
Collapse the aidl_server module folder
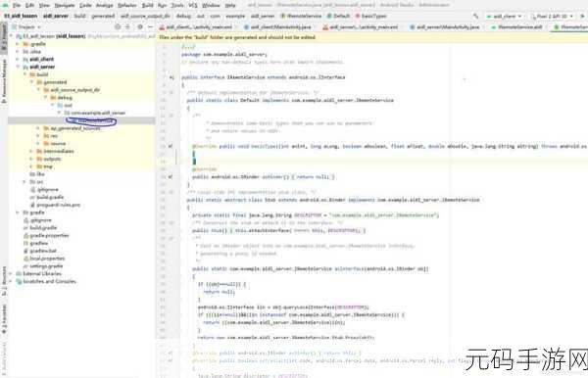[x=18, y=67]
